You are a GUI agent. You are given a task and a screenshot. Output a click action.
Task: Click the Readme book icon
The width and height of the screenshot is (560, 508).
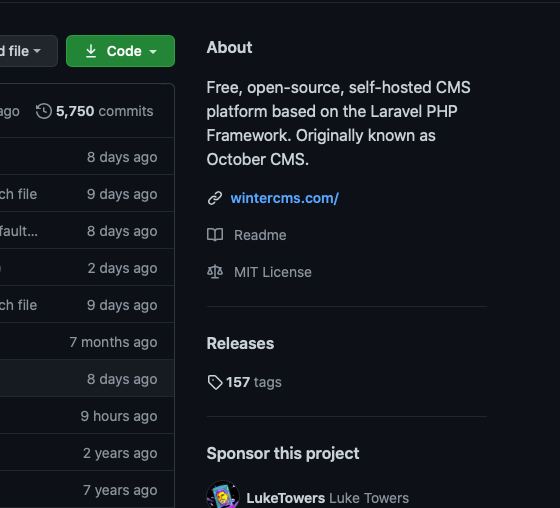[x=215, y=235]
